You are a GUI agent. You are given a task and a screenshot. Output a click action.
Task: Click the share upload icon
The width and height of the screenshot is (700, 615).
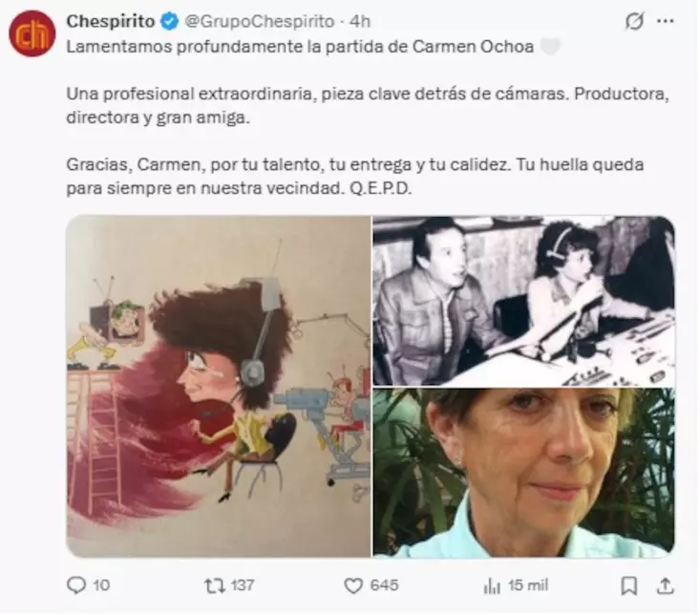pos(665,585)
